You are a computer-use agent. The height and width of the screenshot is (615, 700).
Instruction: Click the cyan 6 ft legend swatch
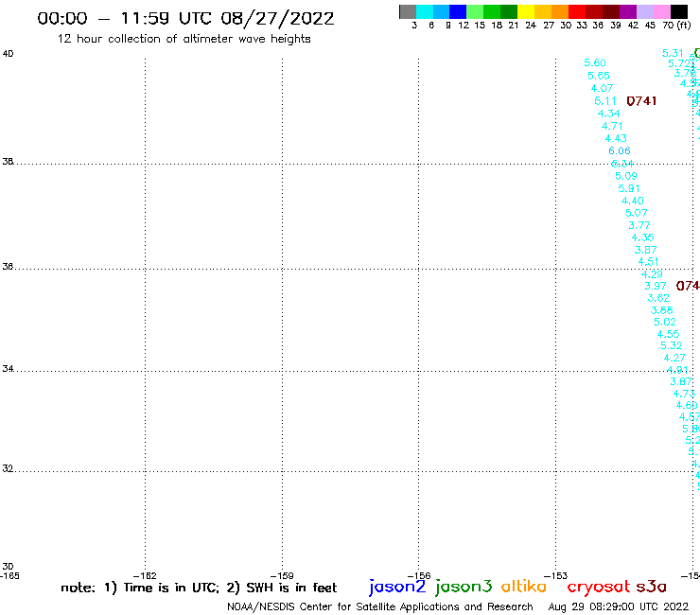click(x=425, y=11)
